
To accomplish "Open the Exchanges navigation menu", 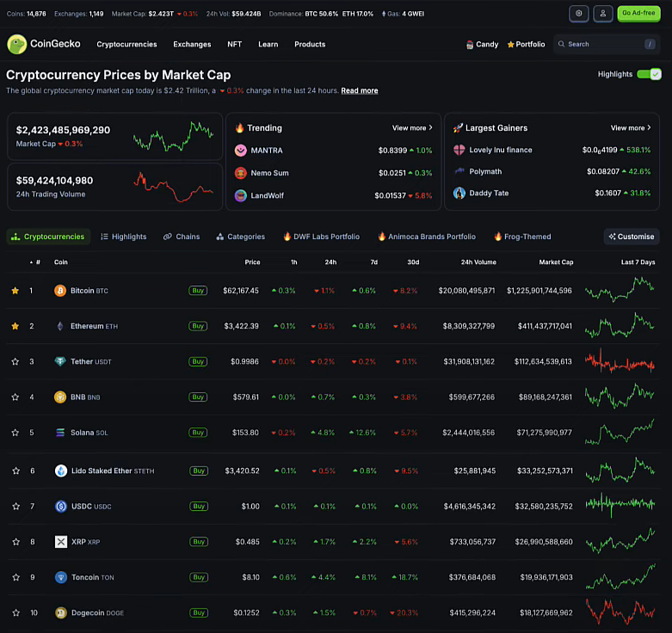I will 192,44.
